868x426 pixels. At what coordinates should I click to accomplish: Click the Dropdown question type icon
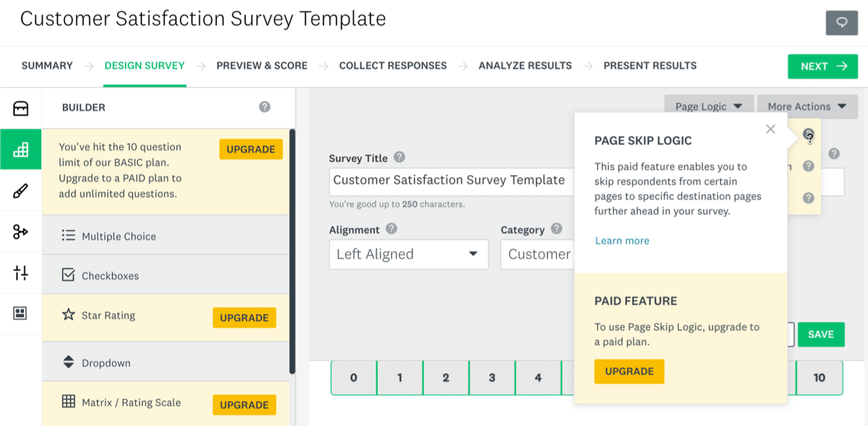[68, 362]
